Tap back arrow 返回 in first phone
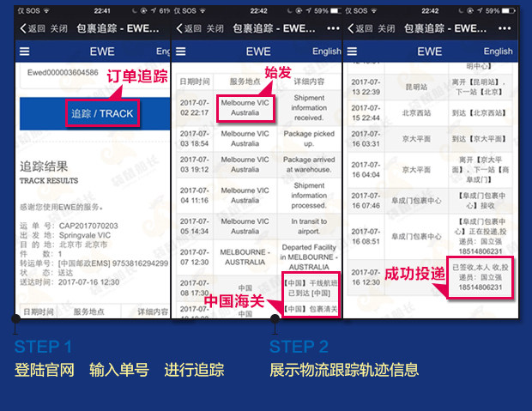The height and width of the screenshot is (411, 532). point(33,28)
